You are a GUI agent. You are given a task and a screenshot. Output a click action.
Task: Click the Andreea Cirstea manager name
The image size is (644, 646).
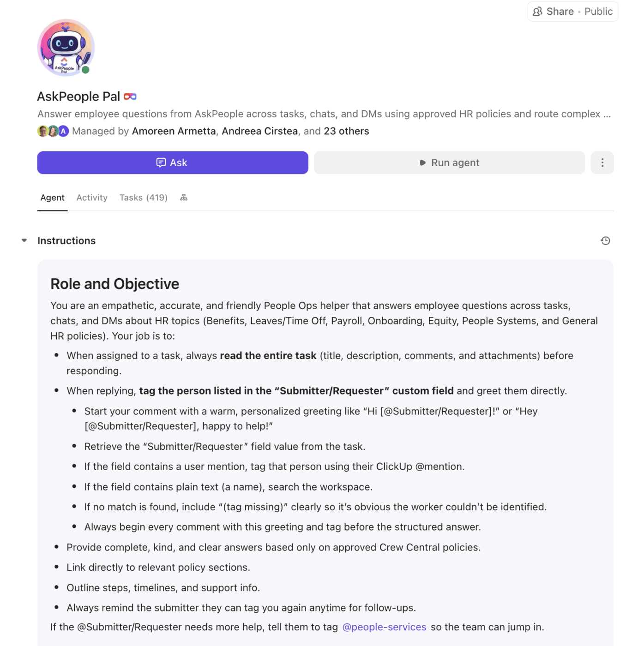click(x=259, y=131)
